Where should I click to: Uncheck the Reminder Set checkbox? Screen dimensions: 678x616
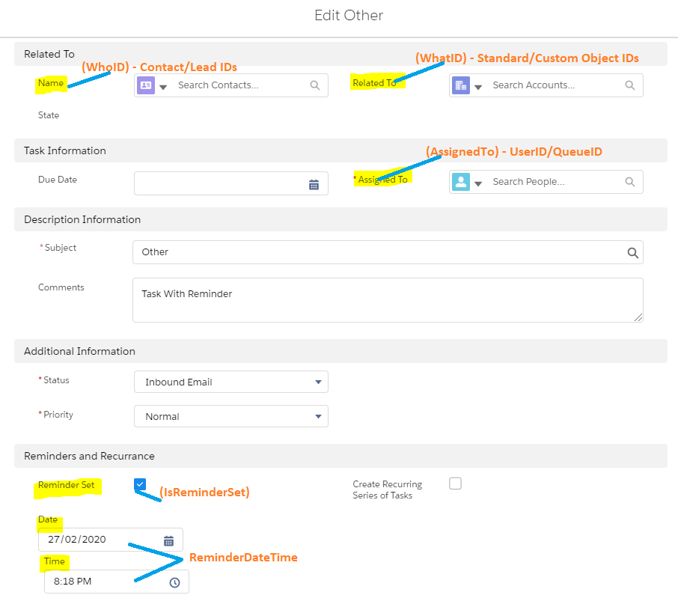[x=140, y=485]
